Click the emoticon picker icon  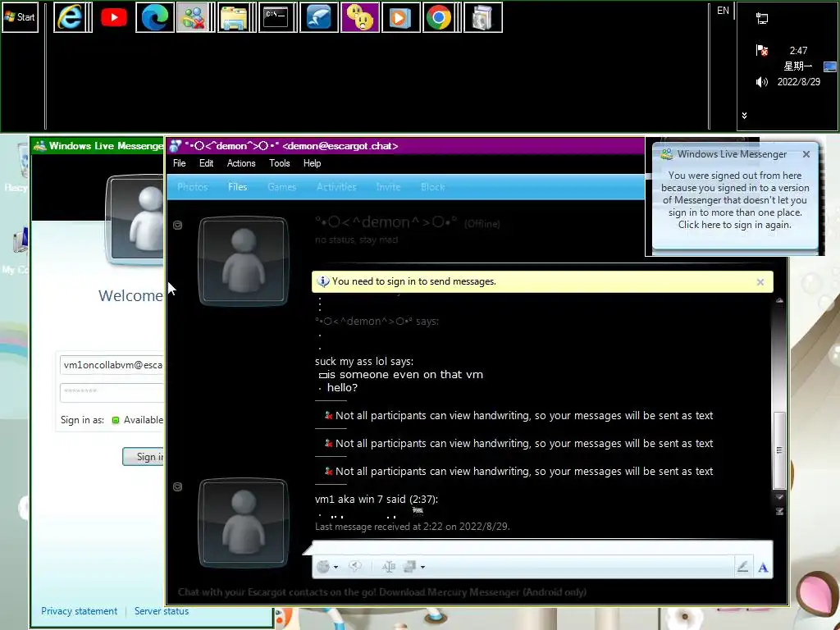coord(323,566)
